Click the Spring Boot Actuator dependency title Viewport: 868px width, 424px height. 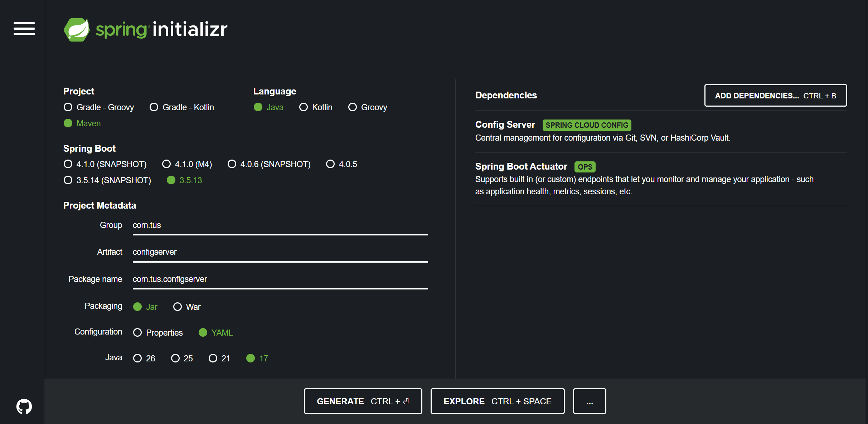tap(521, 166)
